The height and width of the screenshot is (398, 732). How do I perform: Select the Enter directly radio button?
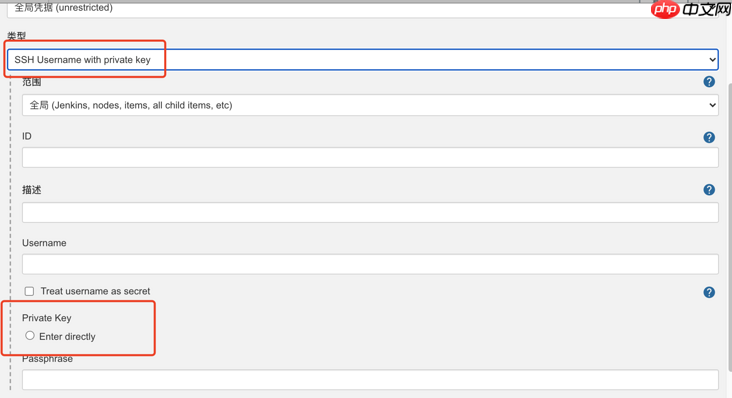click(30, 335)
